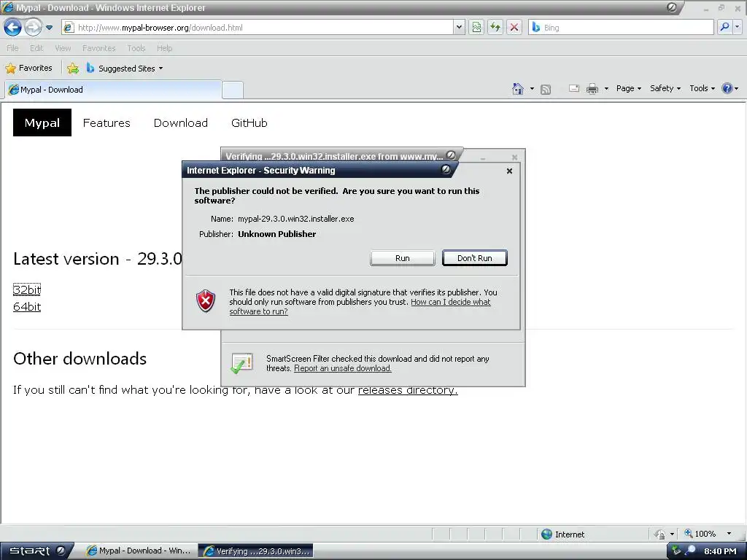Open a new blank tab

(x=233, y=90)
